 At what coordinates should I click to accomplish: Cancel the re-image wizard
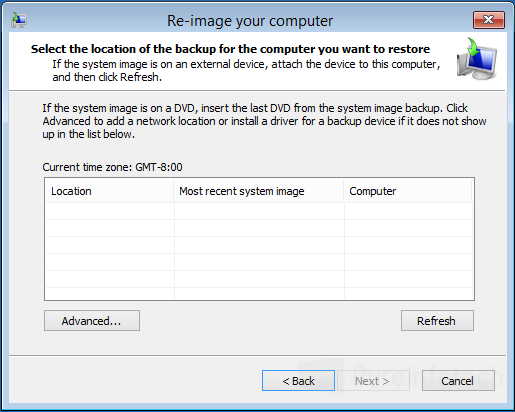coord(458,381)
